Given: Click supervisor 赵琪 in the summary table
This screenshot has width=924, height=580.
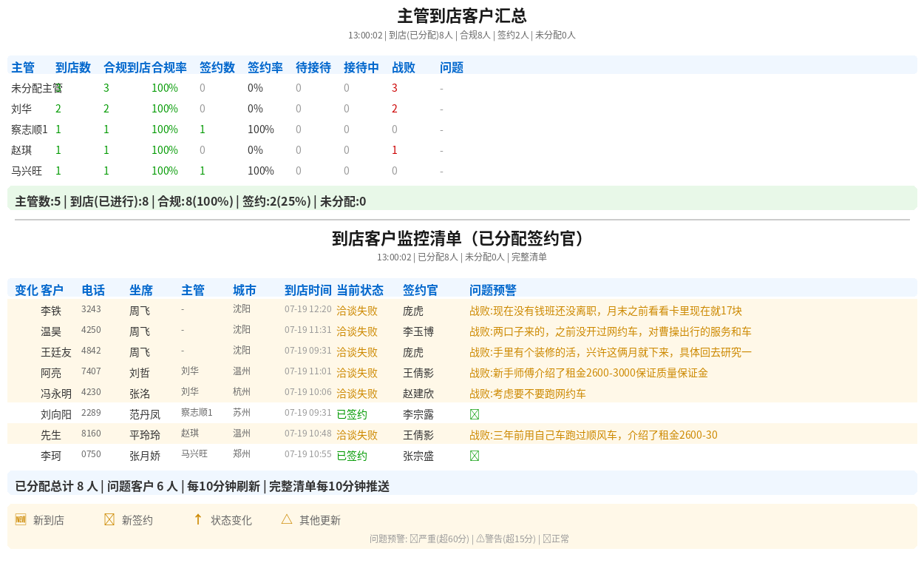Looking at the screenshot, I should (x=21, y=150).
